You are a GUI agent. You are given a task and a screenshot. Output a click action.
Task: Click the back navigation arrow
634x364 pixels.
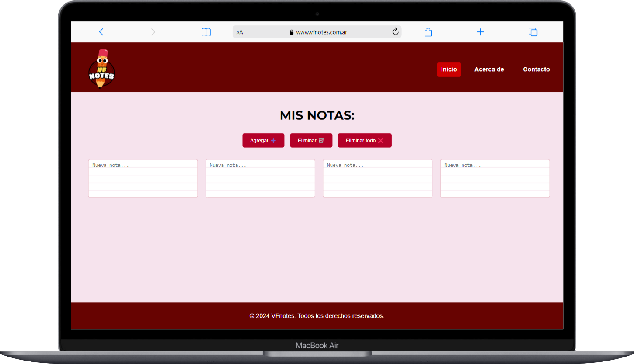[101, 31]
